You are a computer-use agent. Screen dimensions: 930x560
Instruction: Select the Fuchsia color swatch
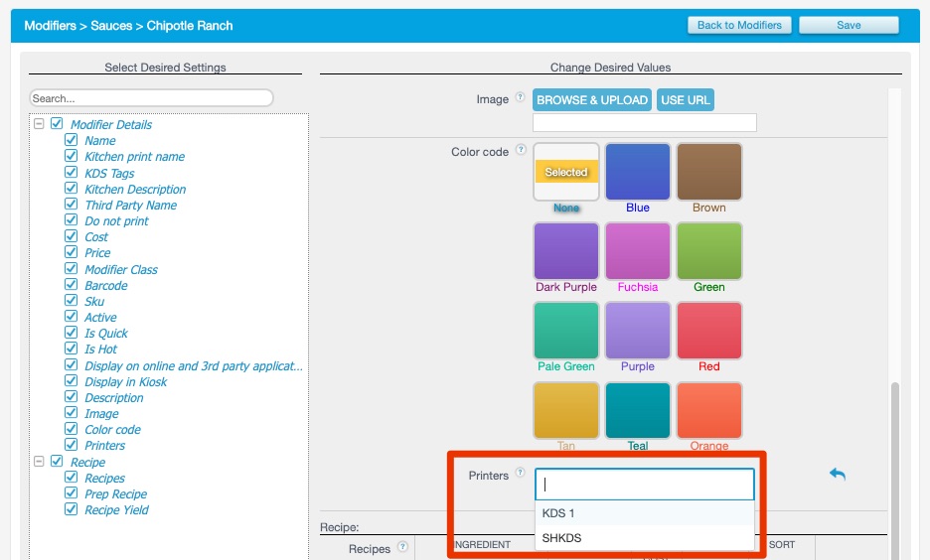pyautogui.click(x=638, y=251)
